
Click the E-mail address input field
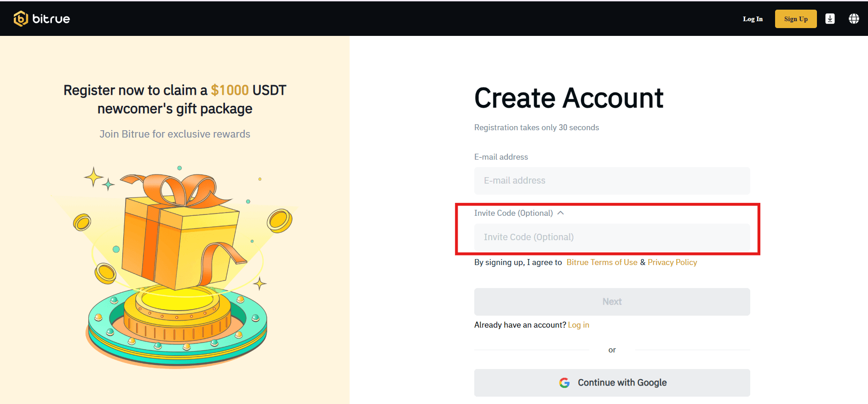click(x=612, y=180)
